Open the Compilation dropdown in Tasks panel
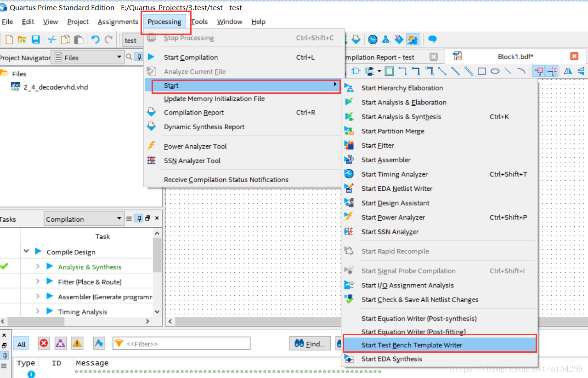Screen dimensions: 588x378 pyautogui.click(x=84, y=219)
